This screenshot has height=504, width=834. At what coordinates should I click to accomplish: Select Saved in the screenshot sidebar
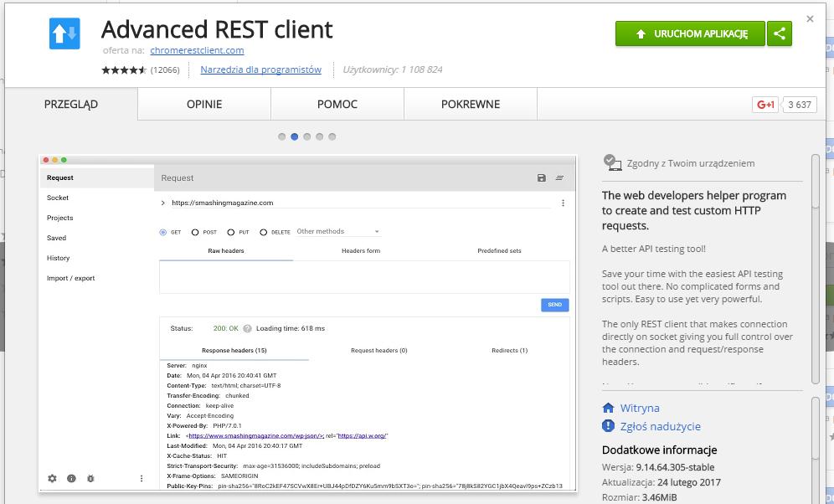click(56, 238)
